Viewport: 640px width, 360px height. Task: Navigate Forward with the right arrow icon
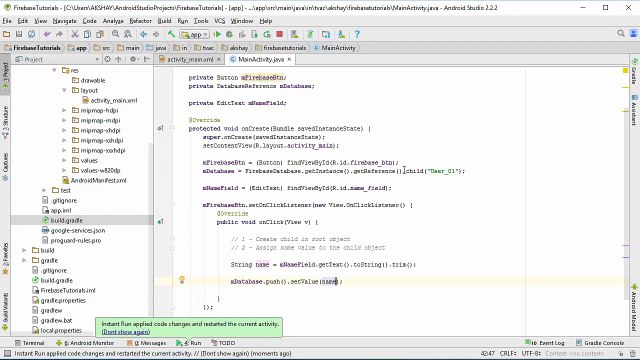(156, 34)
